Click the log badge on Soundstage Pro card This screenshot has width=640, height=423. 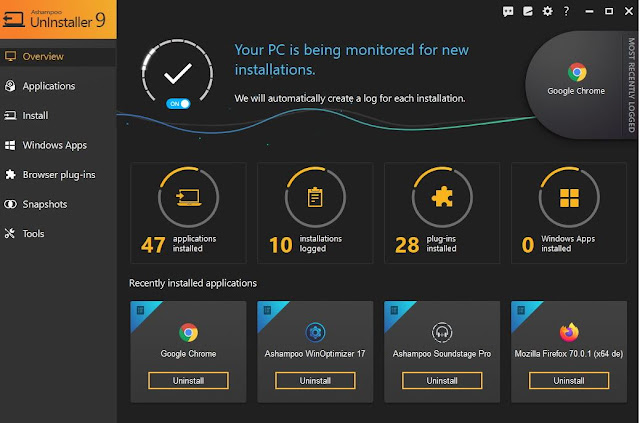(394, 310)
